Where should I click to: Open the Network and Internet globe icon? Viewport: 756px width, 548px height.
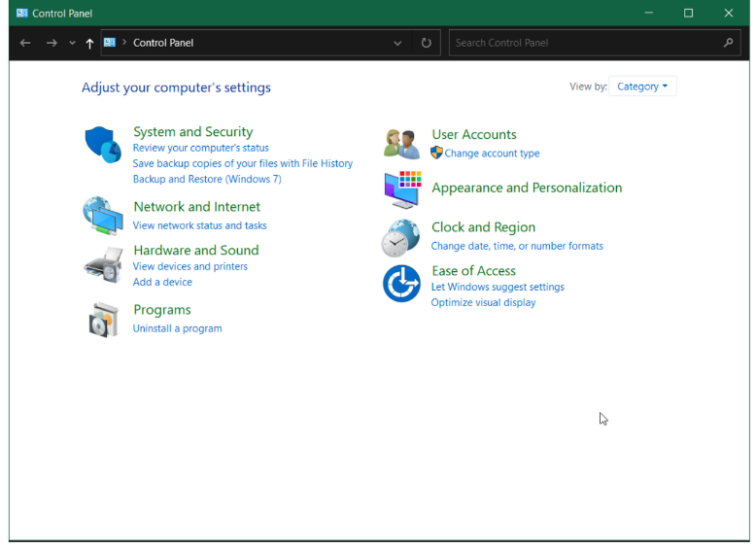[x=103, y=216]
